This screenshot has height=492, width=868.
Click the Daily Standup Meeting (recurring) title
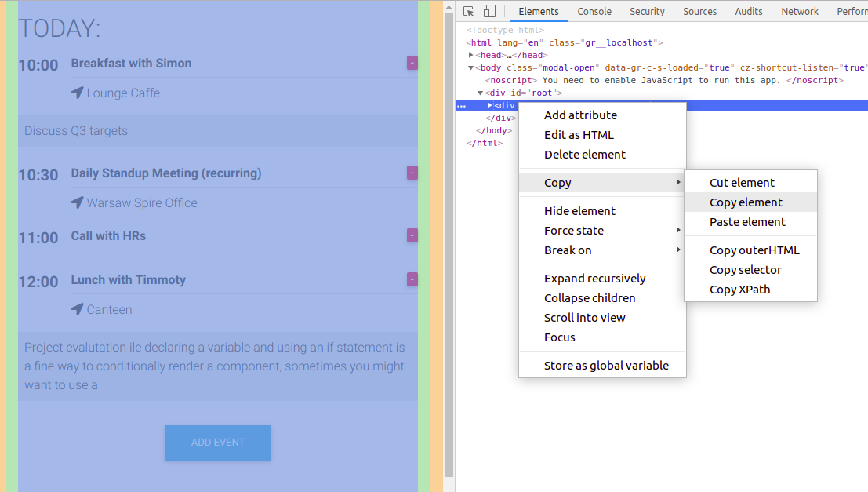click(166, 173)
